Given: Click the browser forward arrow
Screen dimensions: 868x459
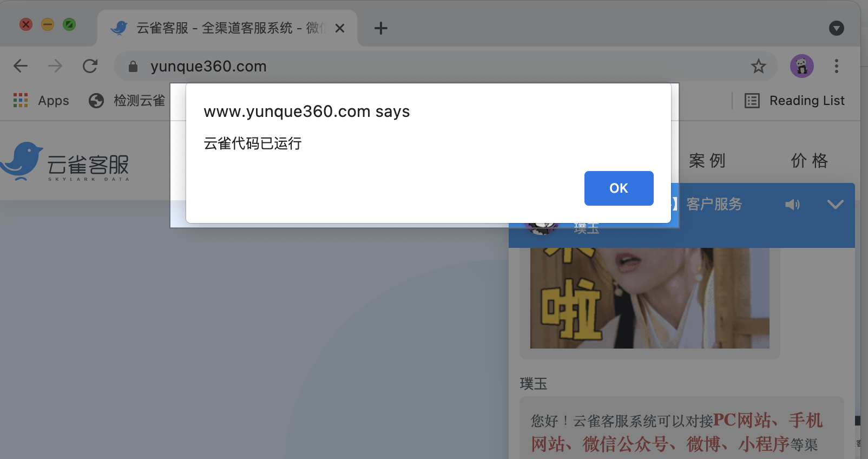Looking at the screenshot, I should [55, 66].
